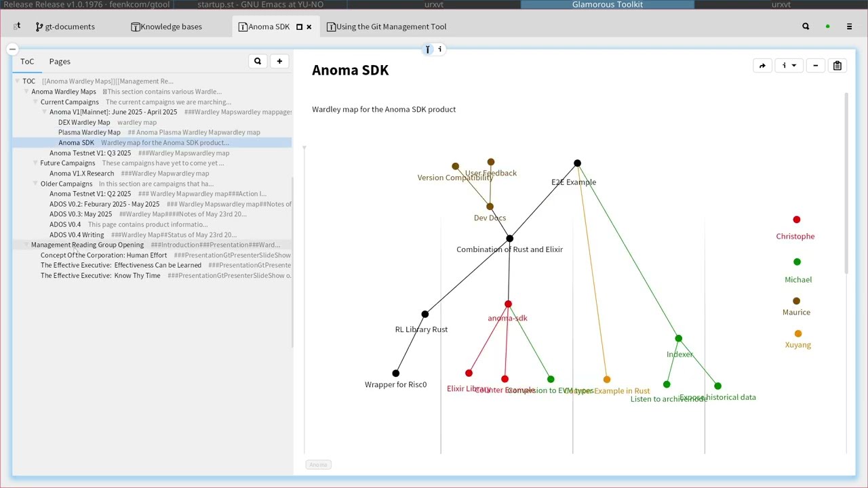This screenshot has height=488, width=868.
Task: Select the green Indexer map node
Action: (x=678, y=338)
